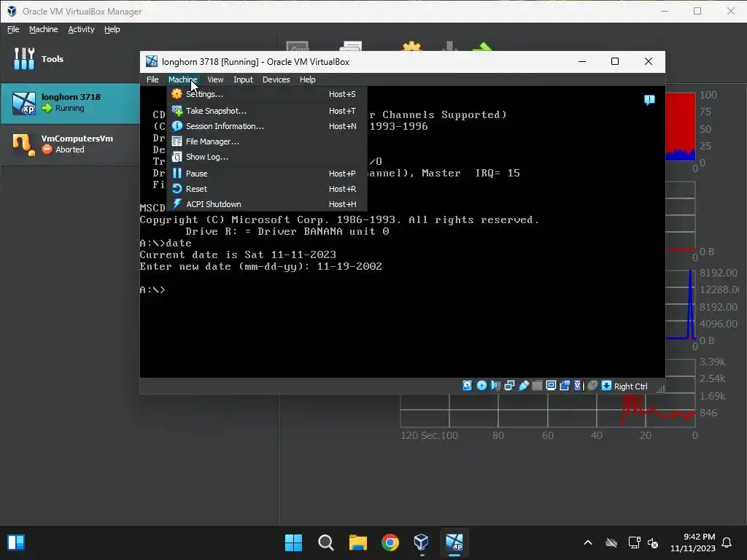Image resolution: width=747 pixels, height=560 pixels.
Task: Select Tools in VirtualBox Manager sidebar
Action: click(69, 59)
